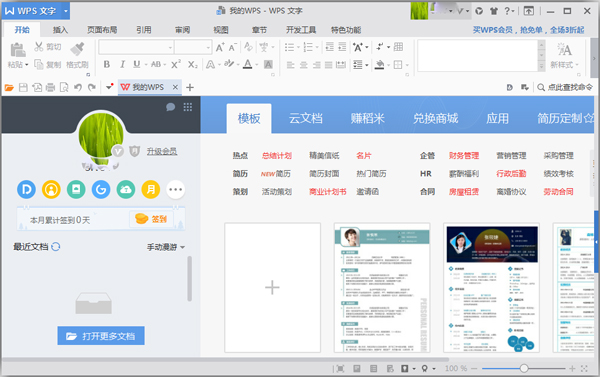Toggle Underline formatting button
Viewport: 600px width, 377px height.
tap(137, 64)
